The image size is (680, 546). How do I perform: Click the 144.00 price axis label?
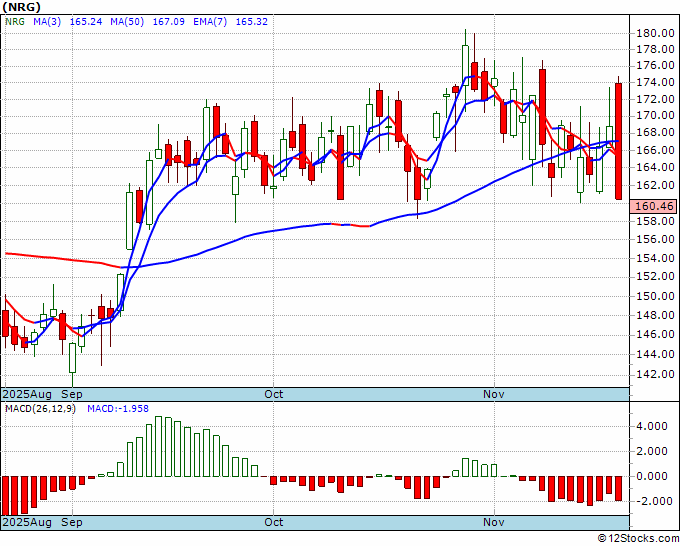pyautogui.click(x=655, y=354)
